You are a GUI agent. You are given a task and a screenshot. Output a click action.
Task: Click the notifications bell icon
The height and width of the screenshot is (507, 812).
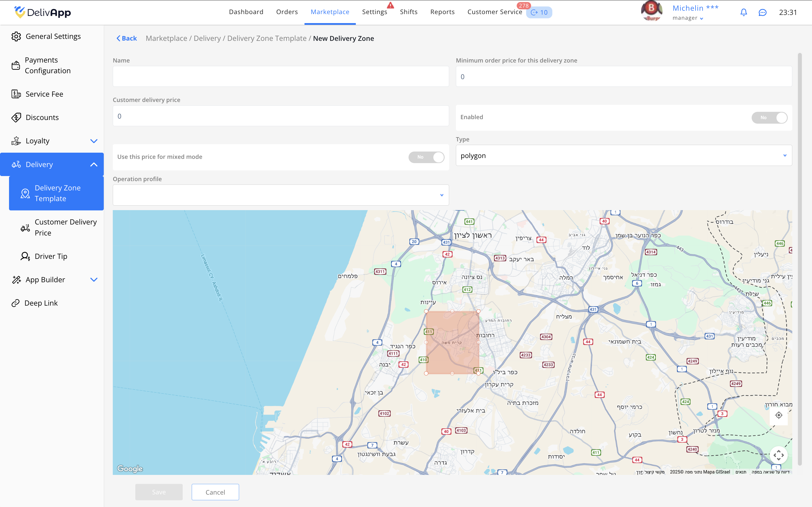coord(743,12)
